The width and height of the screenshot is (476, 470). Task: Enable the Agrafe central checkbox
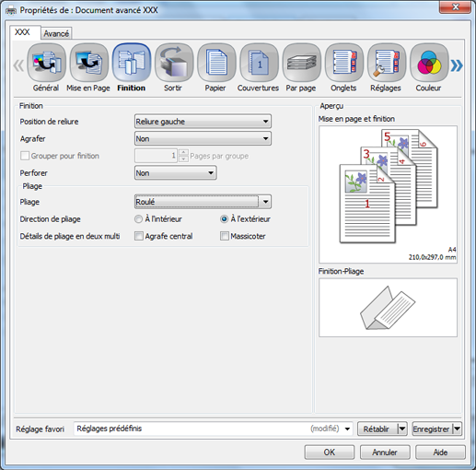point(139,236)
